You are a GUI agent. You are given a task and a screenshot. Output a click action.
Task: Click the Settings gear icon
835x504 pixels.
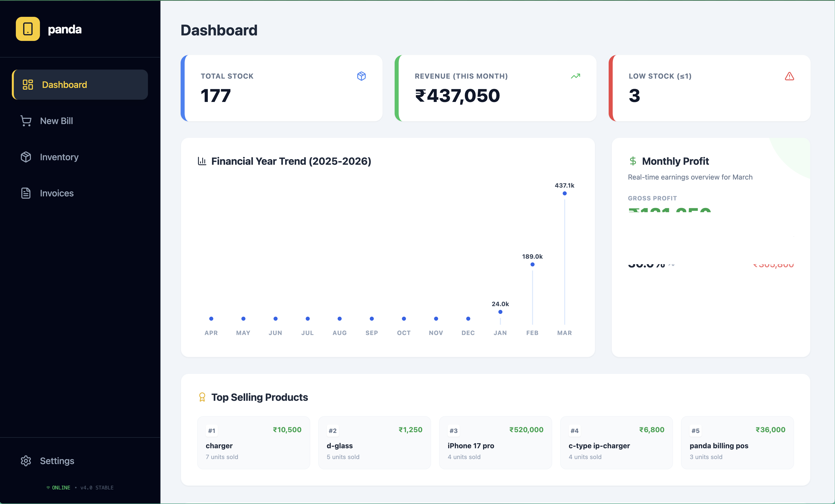click(26, 461)
